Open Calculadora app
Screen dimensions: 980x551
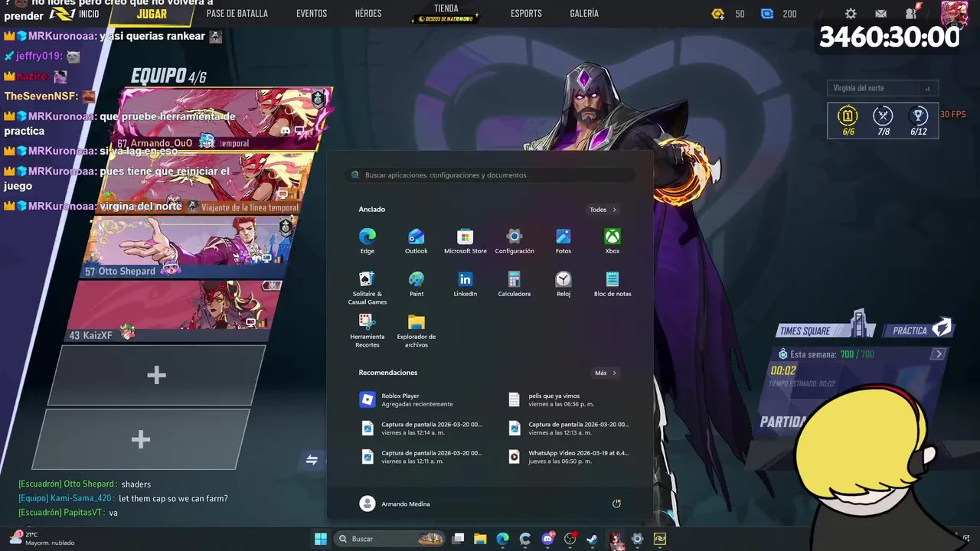point(514,283)
